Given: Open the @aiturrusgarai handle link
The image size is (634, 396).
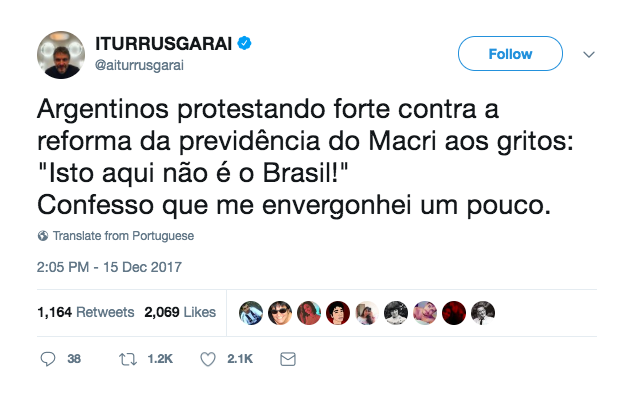Looking at the screenshot, I should 139,65.
